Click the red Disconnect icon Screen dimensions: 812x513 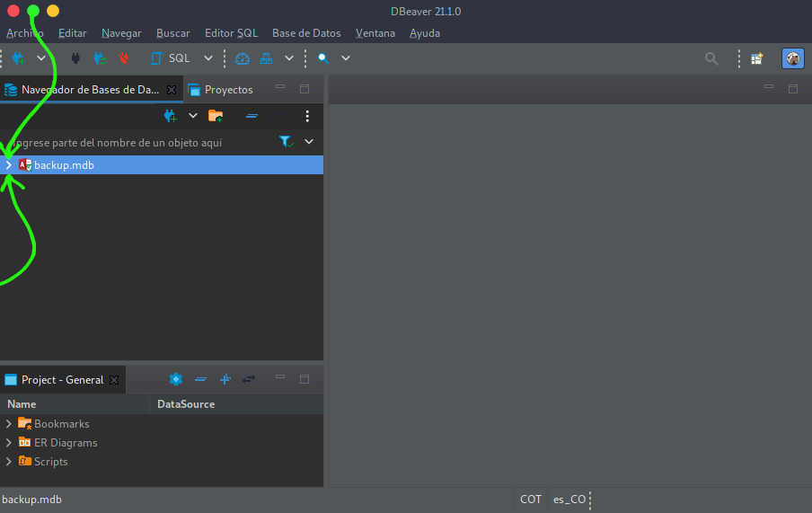point(124,58)
